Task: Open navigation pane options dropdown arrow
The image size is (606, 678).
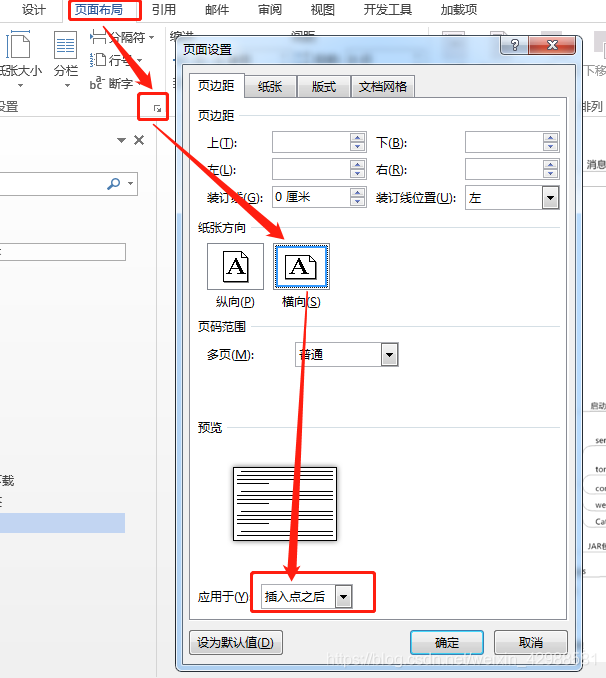Action: (x=122, y=140)
